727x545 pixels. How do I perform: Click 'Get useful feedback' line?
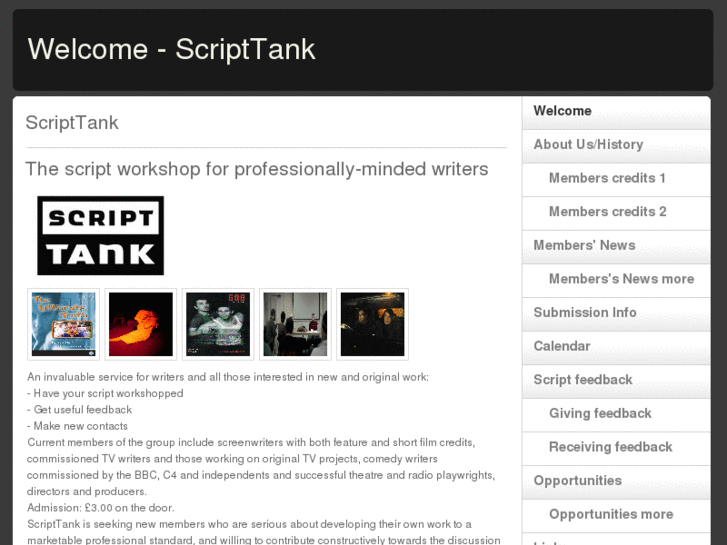tap(79, 410)
